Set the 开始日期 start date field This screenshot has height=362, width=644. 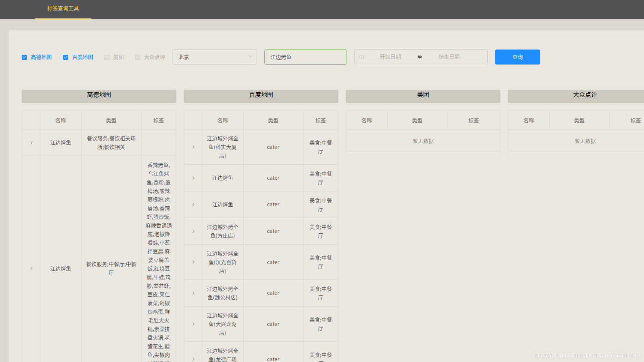[390, 57]
